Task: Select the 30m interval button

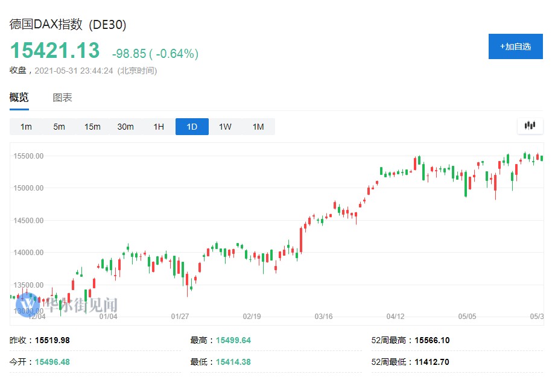Action: click(x=125, y=127)
